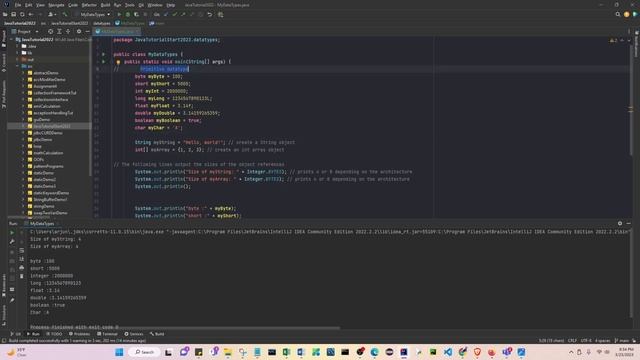Expand the abstractDemo package

pyautogui.click(x=23, y=73)
